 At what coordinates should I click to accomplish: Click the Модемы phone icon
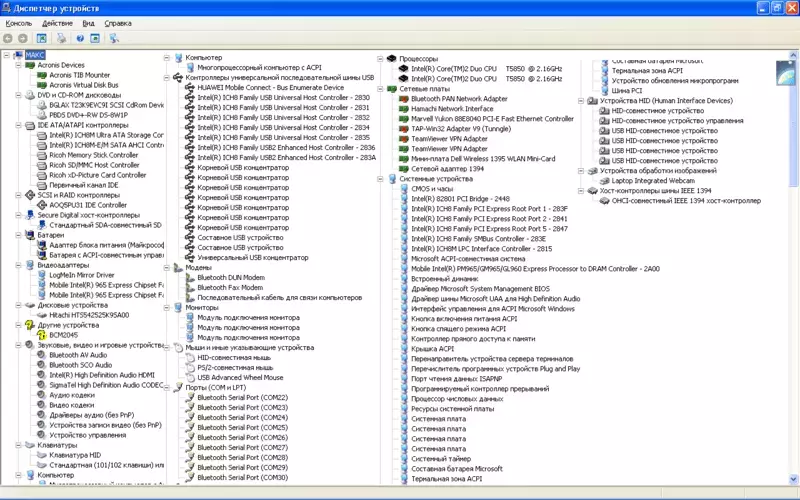click(x=178, y=267)
